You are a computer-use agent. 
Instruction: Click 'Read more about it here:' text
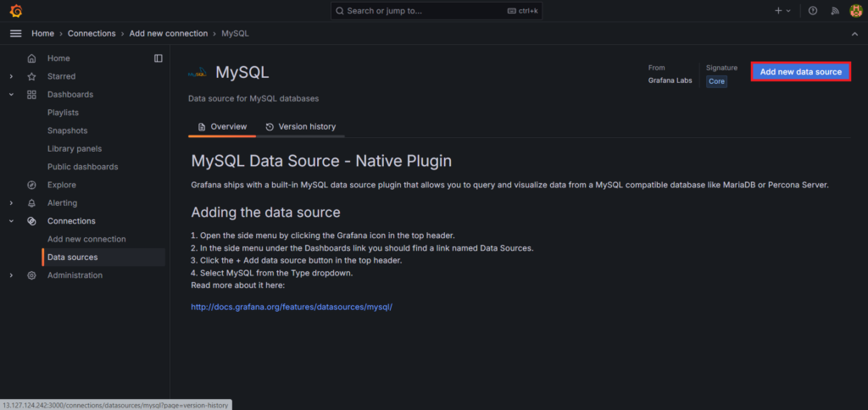click(237, 285)
